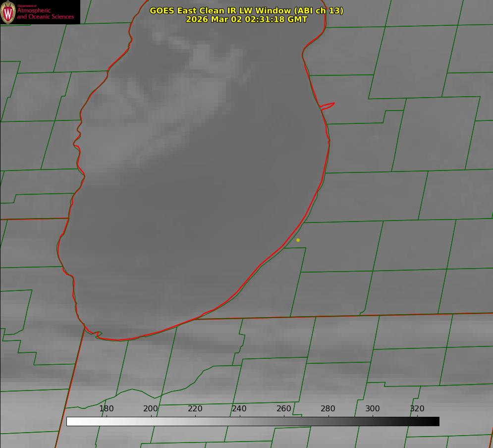
Task: Click the small red-outlined peninsula on east shore
Action: tap(328, 106)
